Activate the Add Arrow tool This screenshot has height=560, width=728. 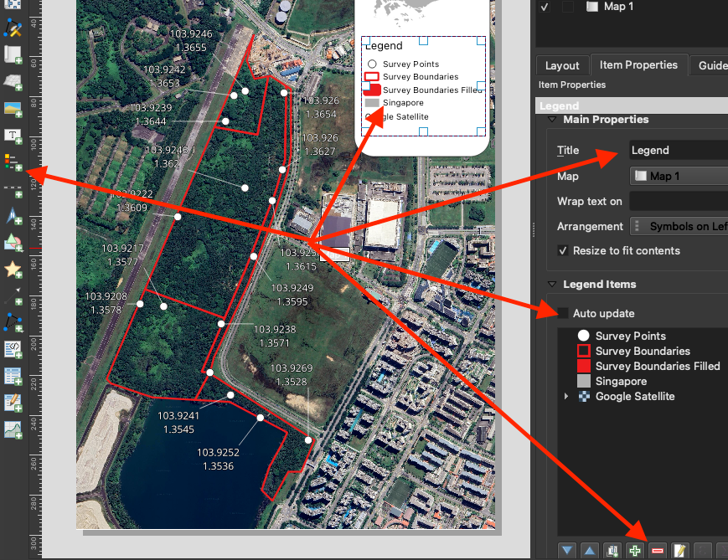13,295
